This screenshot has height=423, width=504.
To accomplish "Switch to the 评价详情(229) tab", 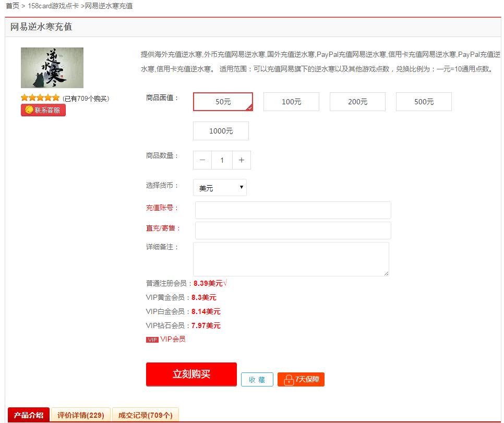I will (x=81, y=415).
